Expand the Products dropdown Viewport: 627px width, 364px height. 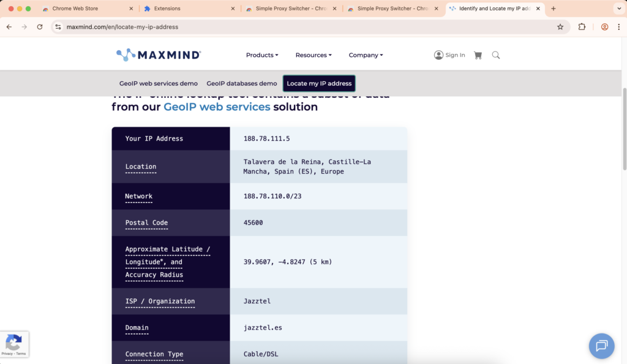click(x=262, y=55)
